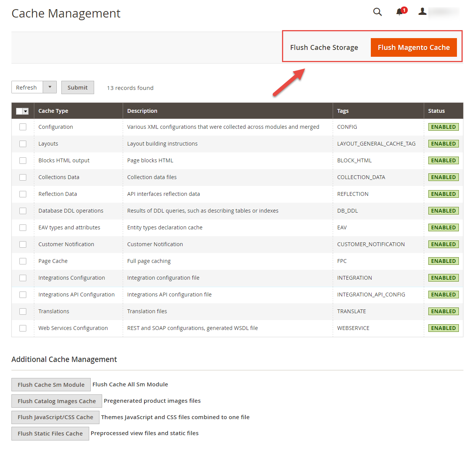Click 'EAV types and attributes' cache type name
The image size is (476, 450).
pos(69,227)
